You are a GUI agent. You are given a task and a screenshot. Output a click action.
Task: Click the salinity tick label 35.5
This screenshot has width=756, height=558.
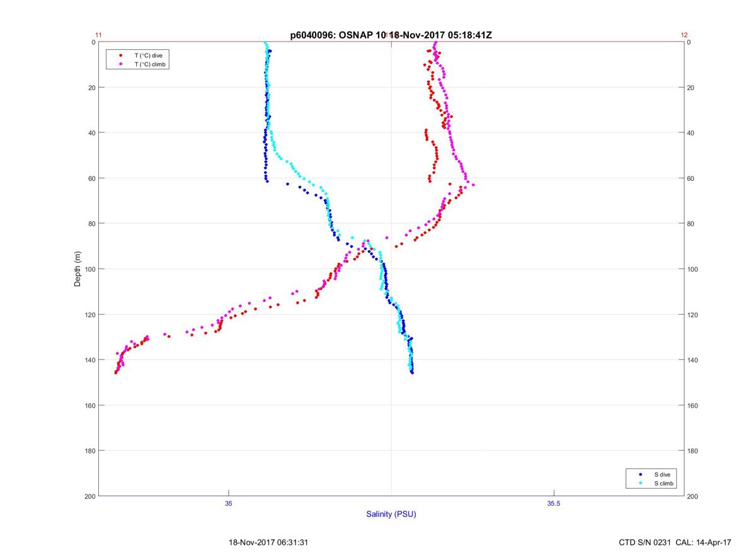click(553, 503)
